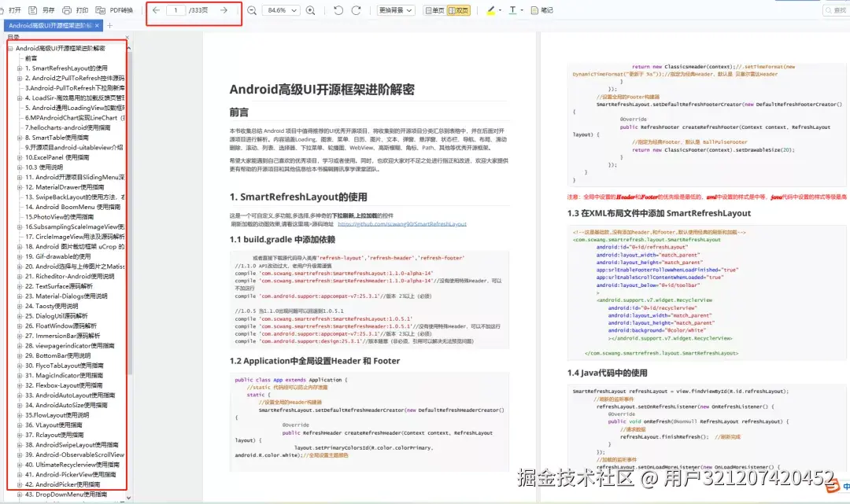The width and height of the screenshot is (850, 504).
Task: Add a new tab with the plus button
Action: click(x=109, y=25)
